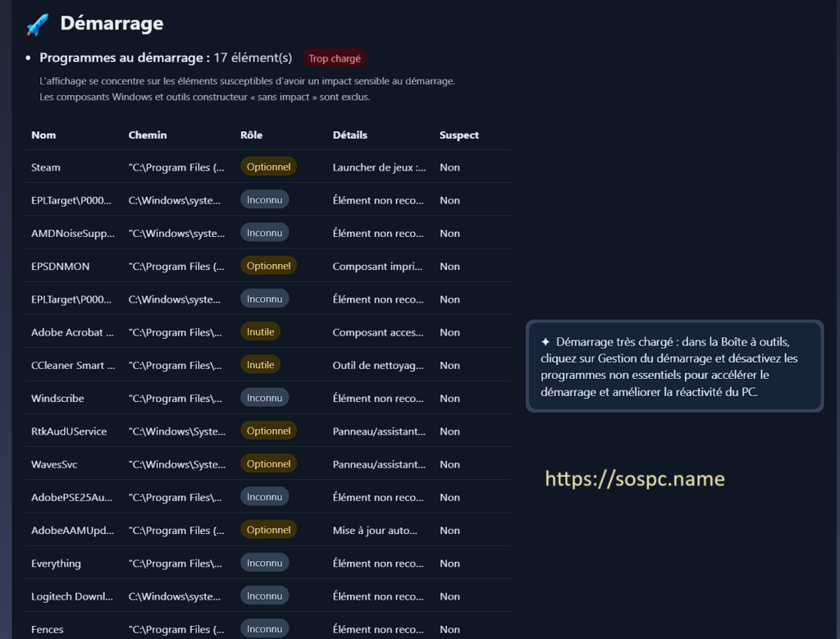Select the Détails column header
840x639 pixels.
(x=349, y=135)
